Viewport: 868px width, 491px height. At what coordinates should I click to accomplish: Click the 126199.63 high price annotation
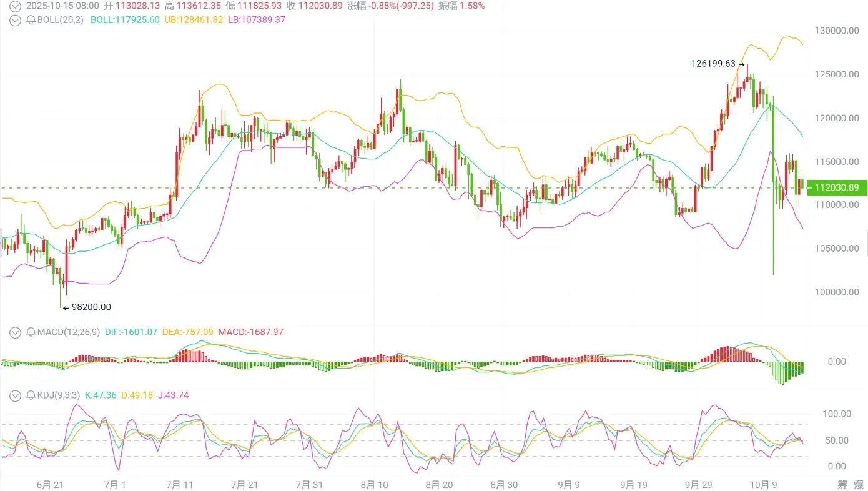713,63
